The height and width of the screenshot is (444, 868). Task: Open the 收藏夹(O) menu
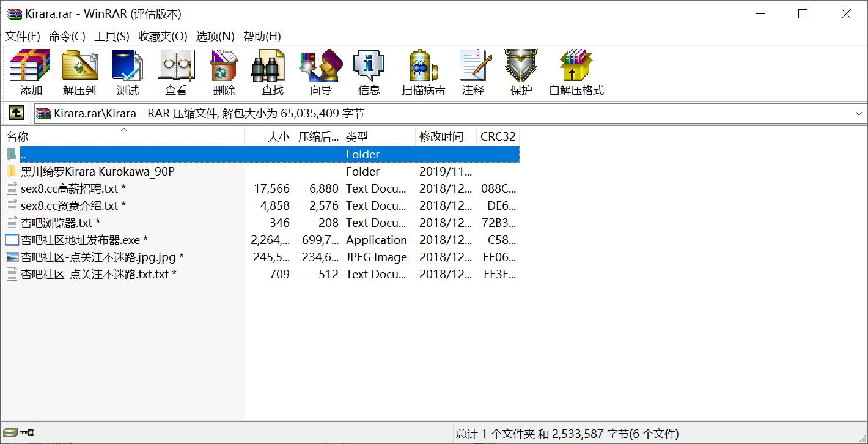coord(163,36)
